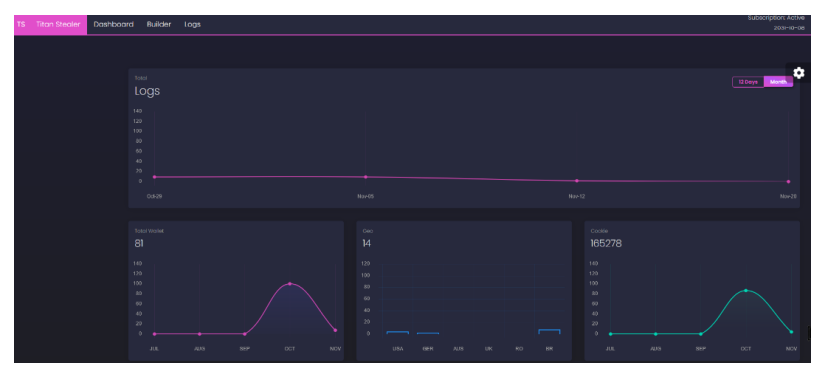Select the Nov-12 data point on Logs chart
This screenshot has height=377, width=825.
pyautogui.click(x=577, y=181)
